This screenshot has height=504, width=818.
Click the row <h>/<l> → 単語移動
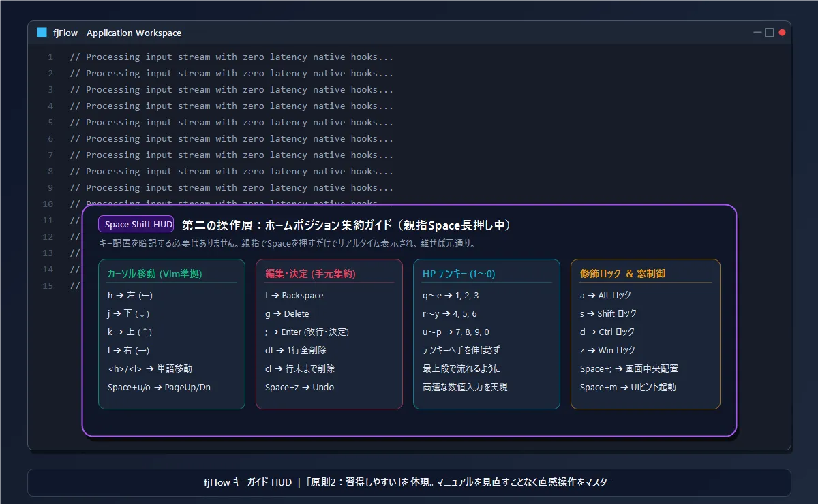tap(149, 368)
